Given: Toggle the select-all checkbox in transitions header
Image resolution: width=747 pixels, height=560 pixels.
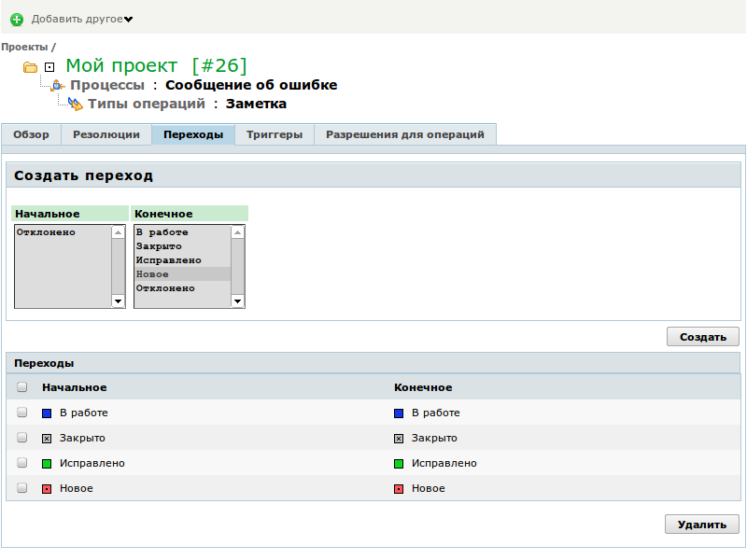Looking at the screenshot, I should tap(22, 387).
